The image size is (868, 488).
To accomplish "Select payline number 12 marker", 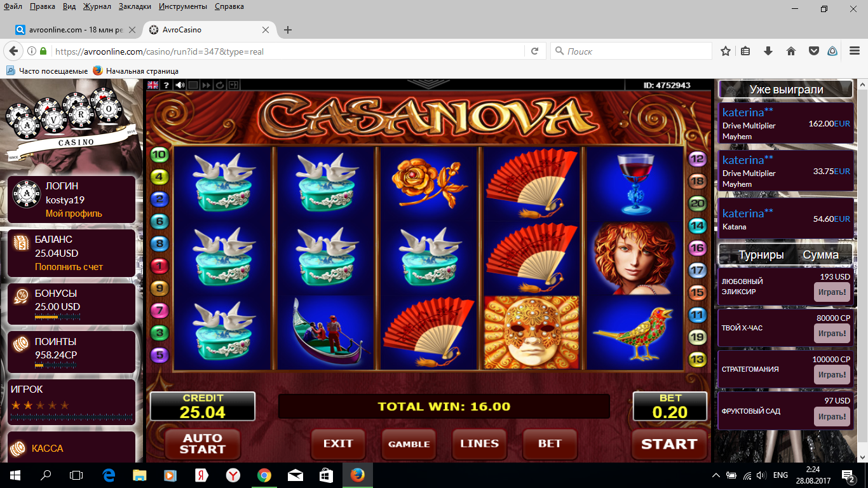I will [698, 159].
